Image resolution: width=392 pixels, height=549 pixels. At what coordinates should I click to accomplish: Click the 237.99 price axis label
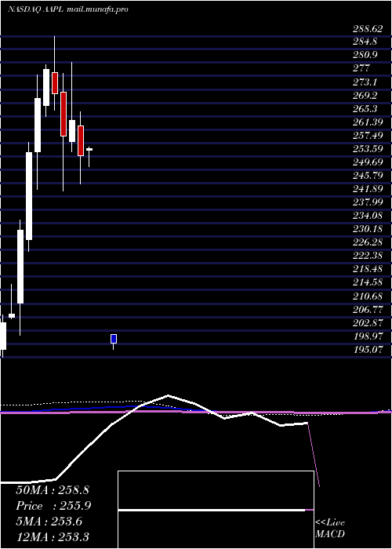(x=368, y=202)
